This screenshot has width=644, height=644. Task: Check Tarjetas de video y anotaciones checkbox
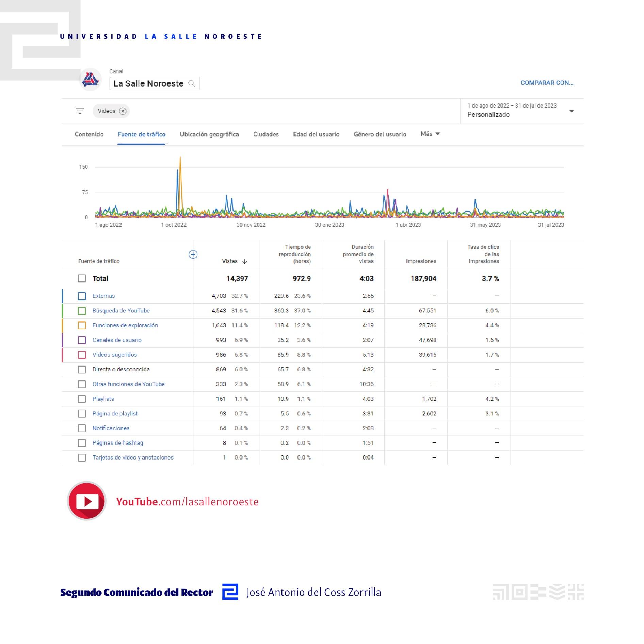pos(82,457)
